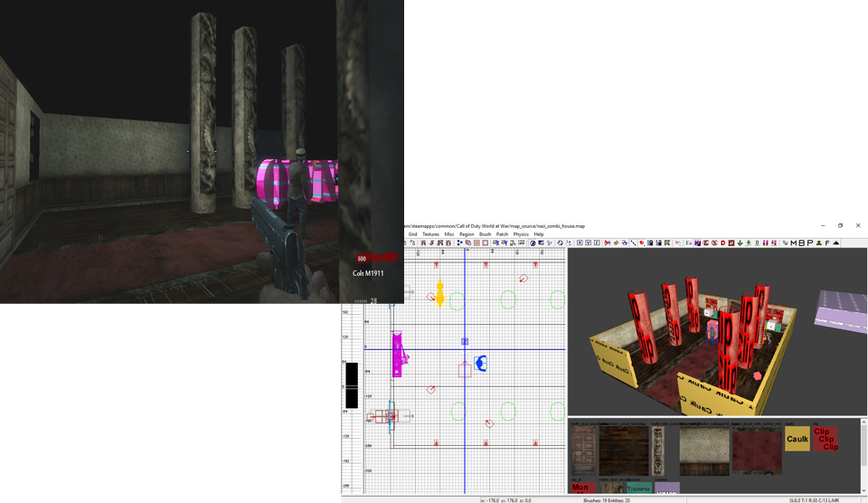Switch 2D view to Y axis
The image size is (868, 503).
589,242
